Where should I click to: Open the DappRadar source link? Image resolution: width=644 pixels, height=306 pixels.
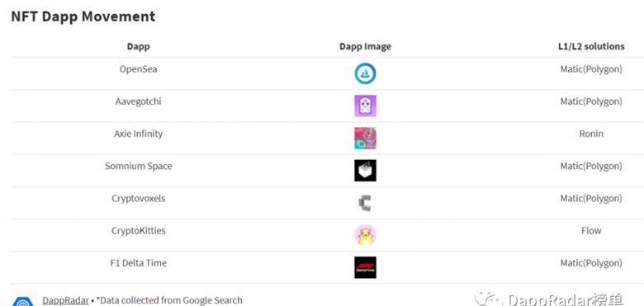[x=65, y=300]
